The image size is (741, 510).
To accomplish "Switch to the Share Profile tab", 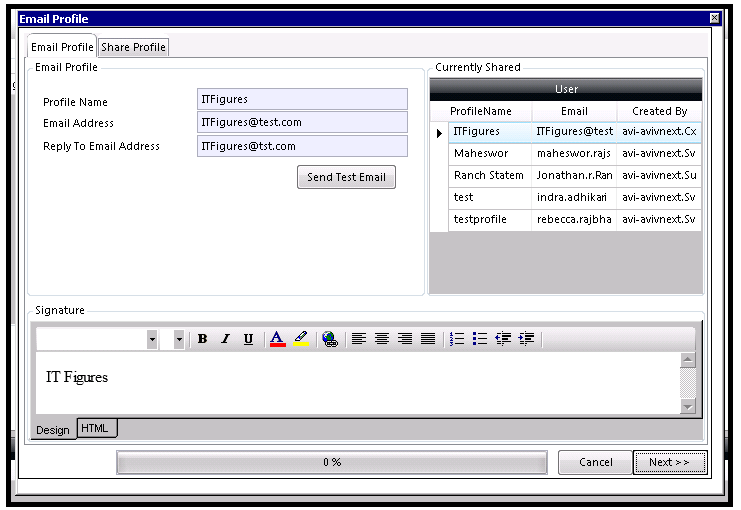I will [133, 47].
